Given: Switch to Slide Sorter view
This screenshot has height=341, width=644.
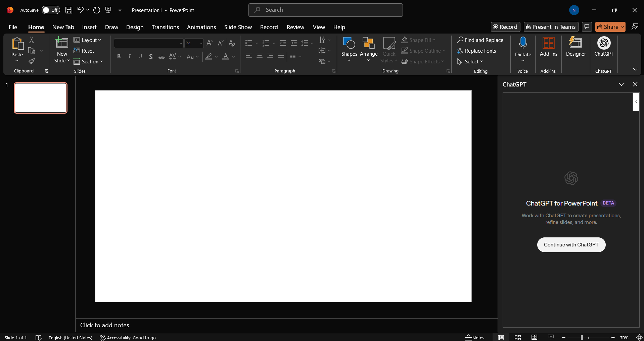Looking at the screenshot, I should pos(518,337).
